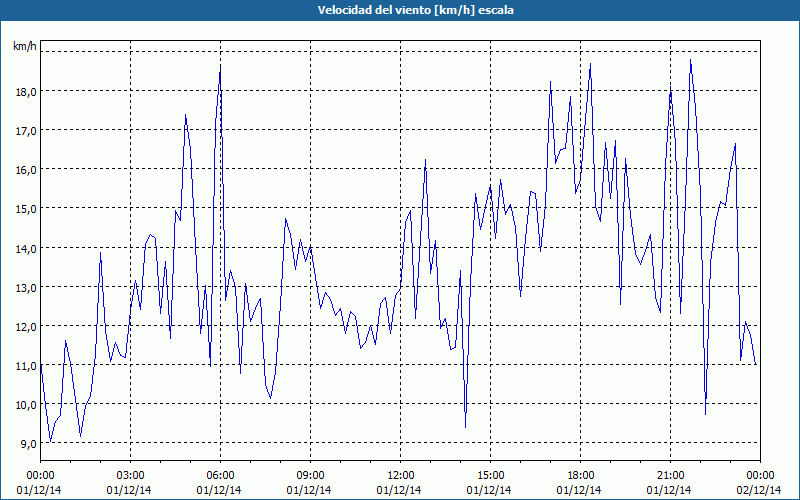Click the '16,0' y-axis value

tap(26, 170)
